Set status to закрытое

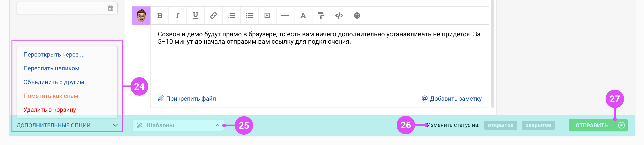pyautogui.click(x=538, y=125)
